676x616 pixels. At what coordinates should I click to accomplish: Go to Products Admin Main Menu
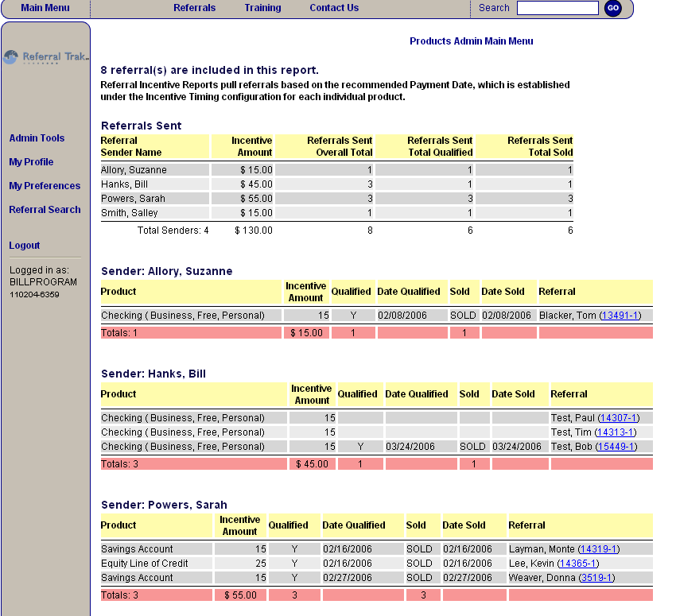(x=472, y=41)
